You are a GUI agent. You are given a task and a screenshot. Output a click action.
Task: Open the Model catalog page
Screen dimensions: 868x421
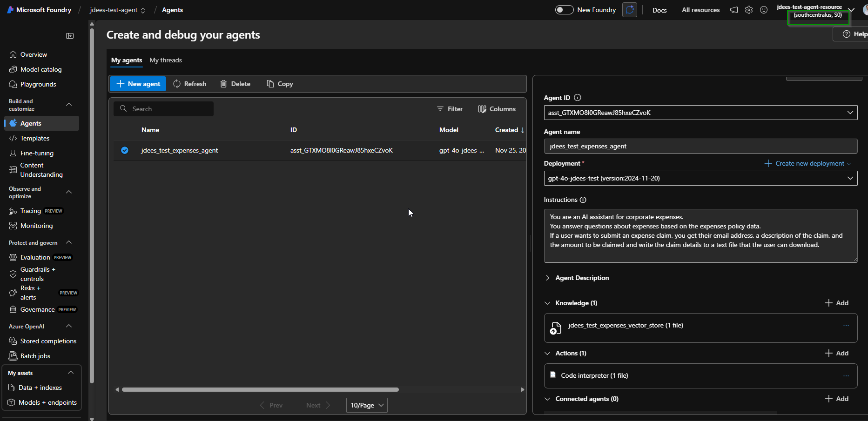point(41,69)
